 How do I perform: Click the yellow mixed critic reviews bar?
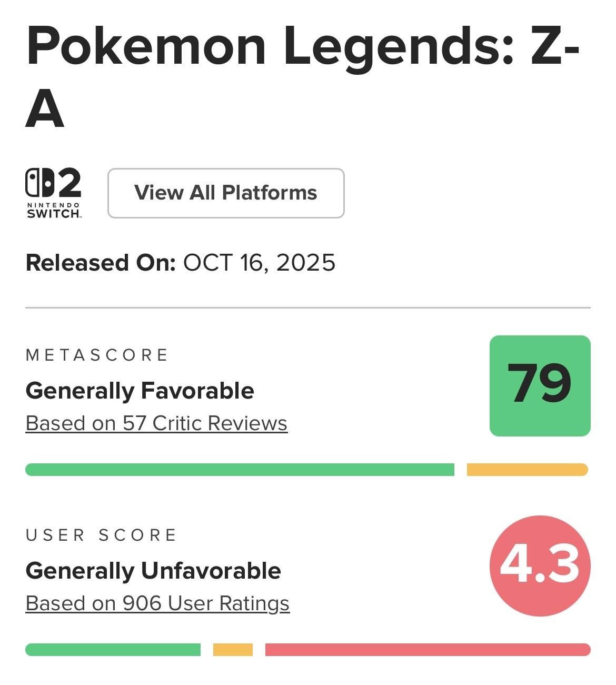527,470
